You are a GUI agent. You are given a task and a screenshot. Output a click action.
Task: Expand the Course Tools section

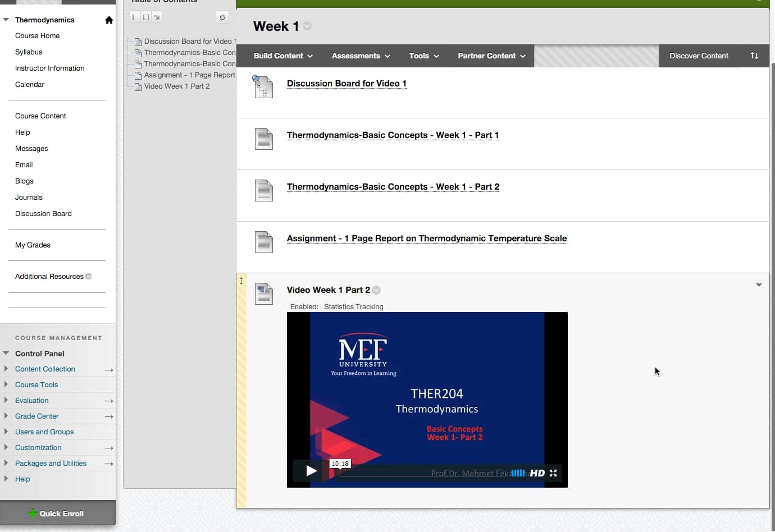[6, 384]
